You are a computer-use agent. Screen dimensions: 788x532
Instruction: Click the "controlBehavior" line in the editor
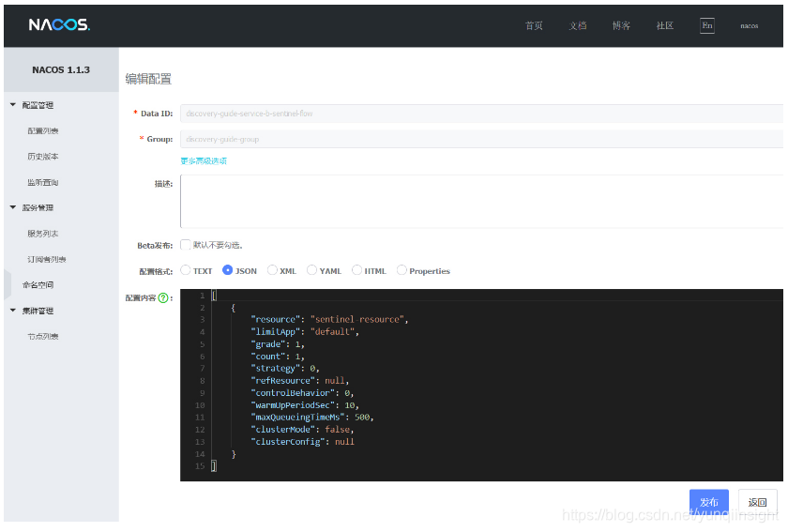[x=302, y=393]
